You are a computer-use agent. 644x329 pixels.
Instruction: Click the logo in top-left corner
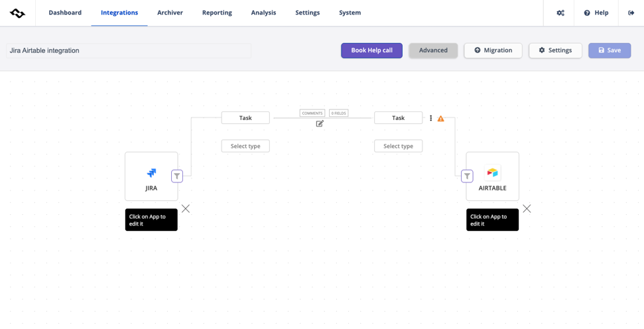point(18,13)
